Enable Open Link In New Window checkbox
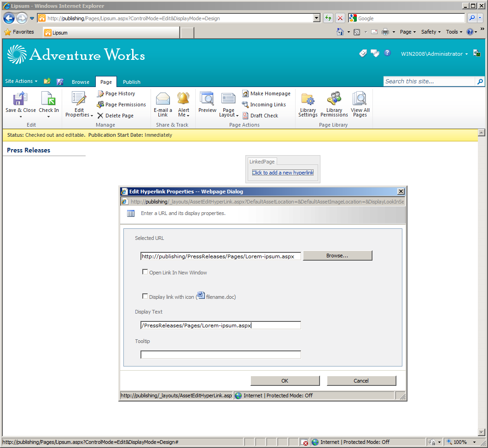 coord(145,272)
